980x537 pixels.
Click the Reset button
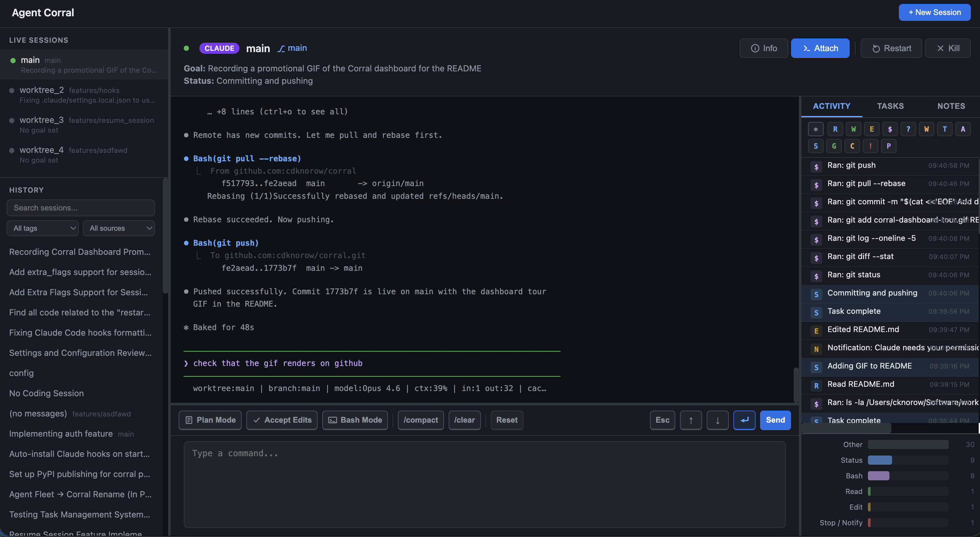click(507, 420)
